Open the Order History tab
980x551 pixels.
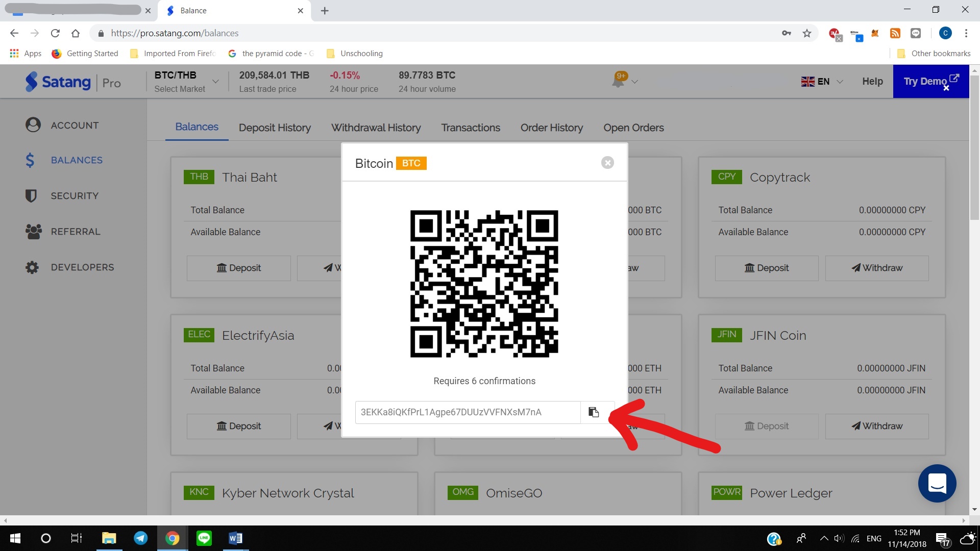(551, 128)
